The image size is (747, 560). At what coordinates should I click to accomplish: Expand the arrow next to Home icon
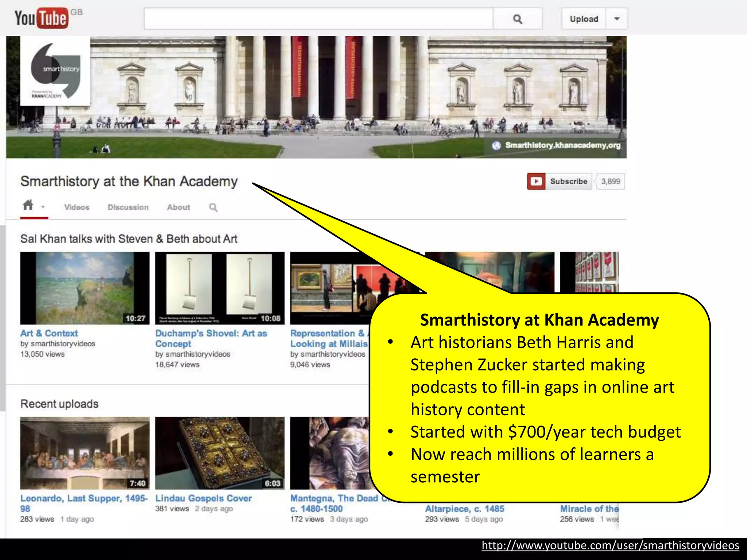pos(43,207)
